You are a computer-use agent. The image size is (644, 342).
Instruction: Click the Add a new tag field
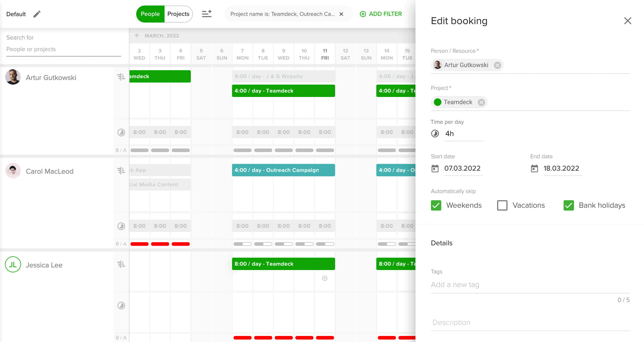[530, 285]
